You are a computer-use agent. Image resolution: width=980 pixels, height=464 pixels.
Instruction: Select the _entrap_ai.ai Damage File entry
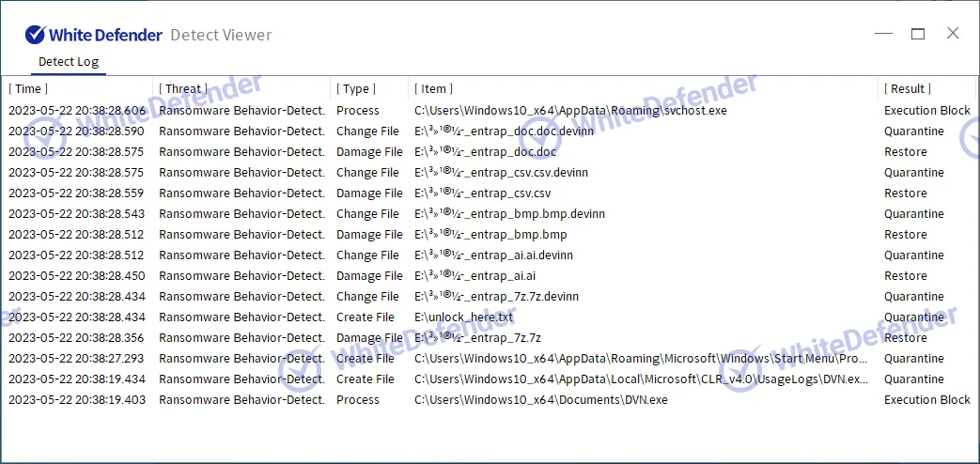[474, 276]
